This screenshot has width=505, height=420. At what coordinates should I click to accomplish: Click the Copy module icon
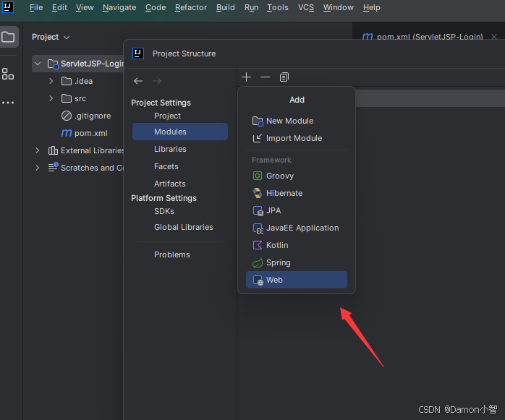[x=284, y=77]
